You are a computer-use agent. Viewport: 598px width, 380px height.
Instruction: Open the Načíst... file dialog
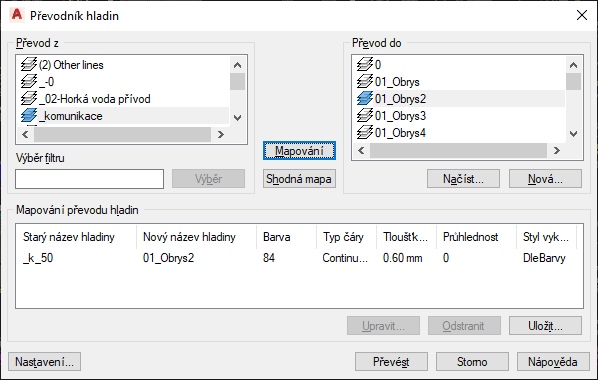pyautogui.click(x=463, y=179)
